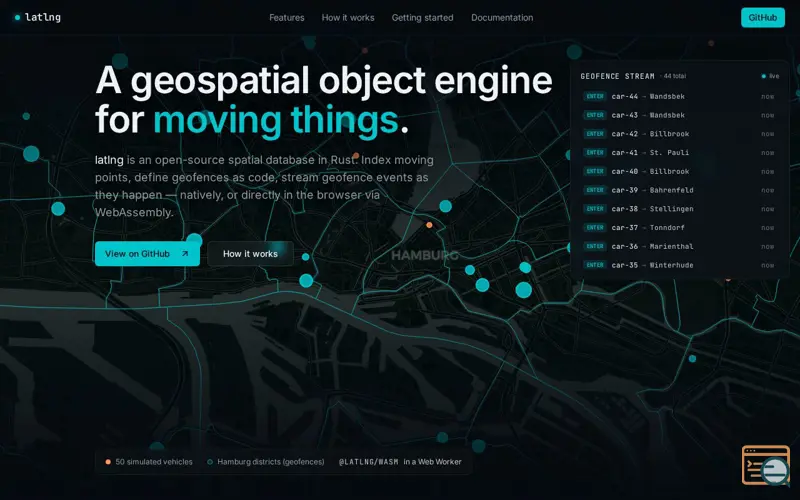
Task: Click the How it works hero button
Action: pos(251,254)
